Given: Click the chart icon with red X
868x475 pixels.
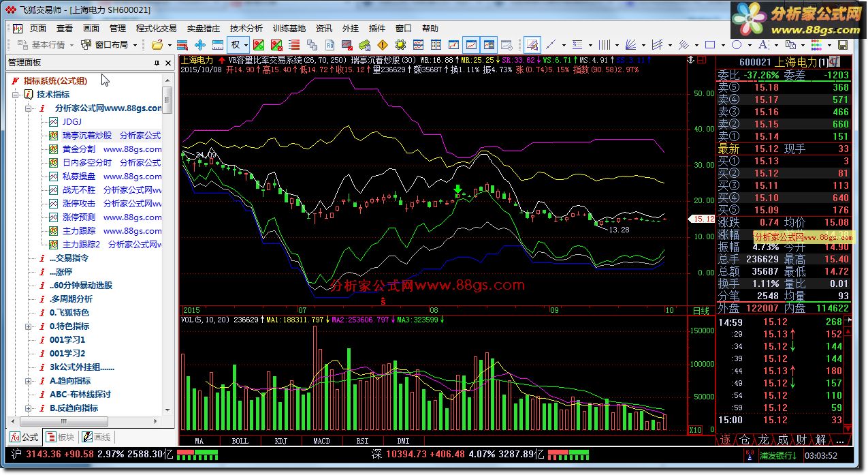Looking at the screenshot, I should click(x=276, y=45).
